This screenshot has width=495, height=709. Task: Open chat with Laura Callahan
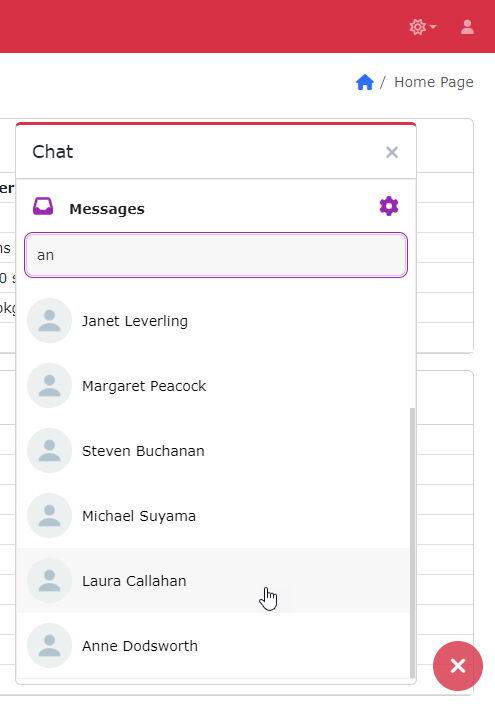pos(213,581)
